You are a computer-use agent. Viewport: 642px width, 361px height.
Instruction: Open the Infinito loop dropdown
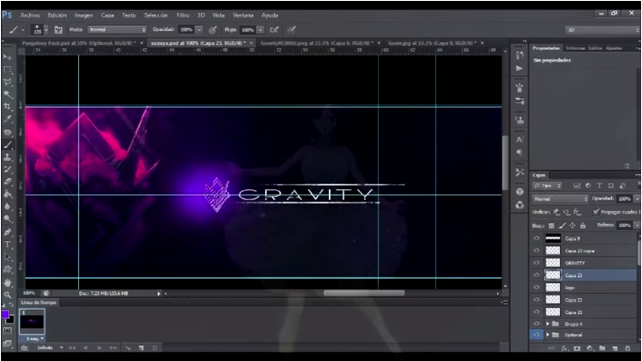(50, 348)
